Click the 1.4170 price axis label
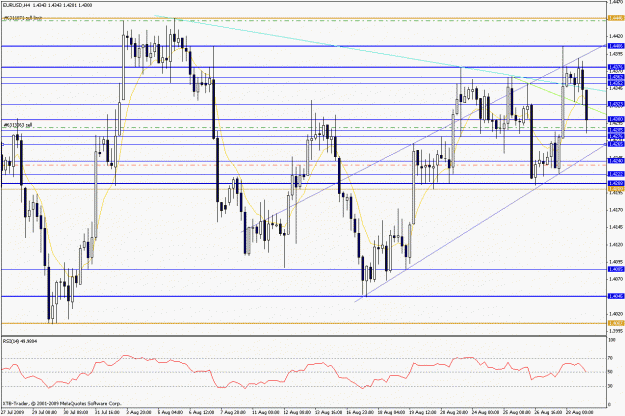Viewport: 625px width, 416px height. 616,210
